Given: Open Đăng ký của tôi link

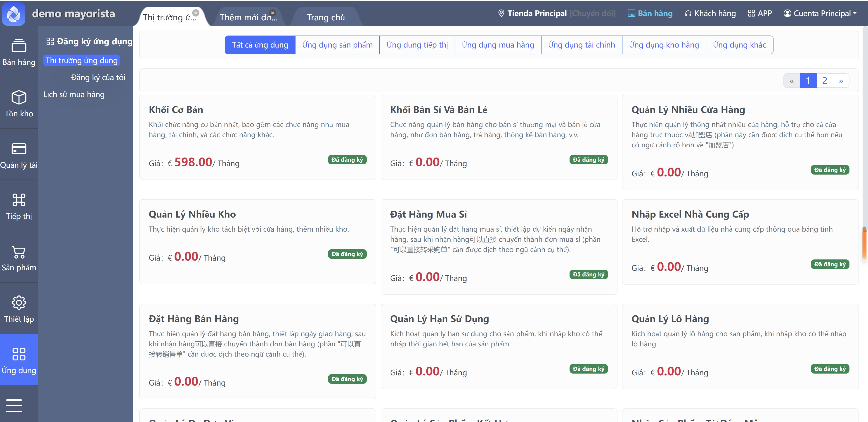Looking at the screenshot, I should pyautogui.click(x=98, y=78).
